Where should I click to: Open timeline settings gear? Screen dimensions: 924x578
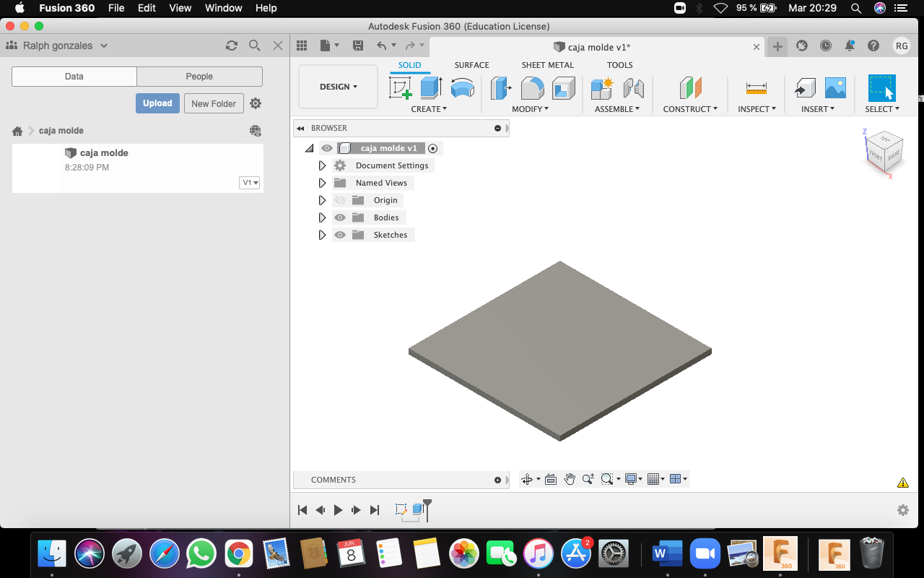[x=903, y=510]
